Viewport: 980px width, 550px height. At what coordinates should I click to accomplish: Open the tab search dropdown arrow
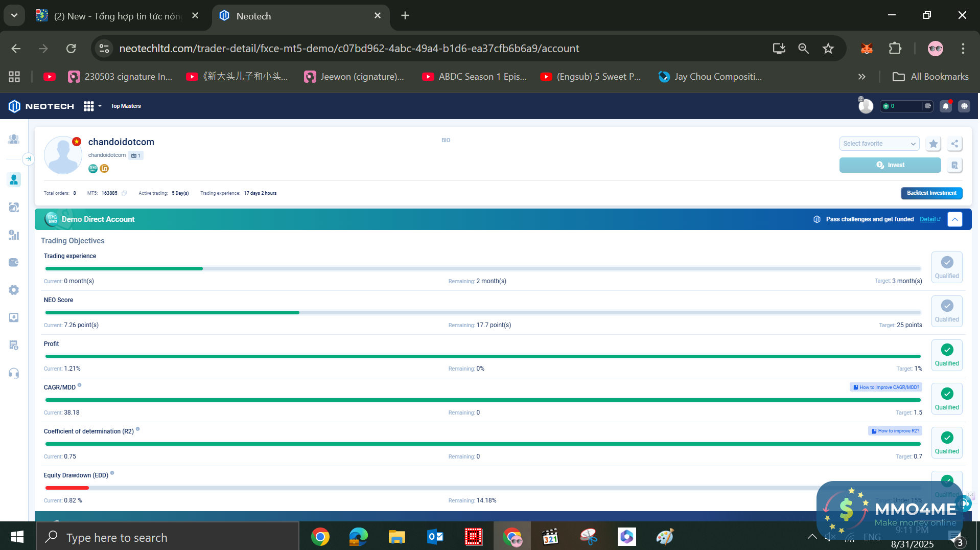[x=14, y=15]
